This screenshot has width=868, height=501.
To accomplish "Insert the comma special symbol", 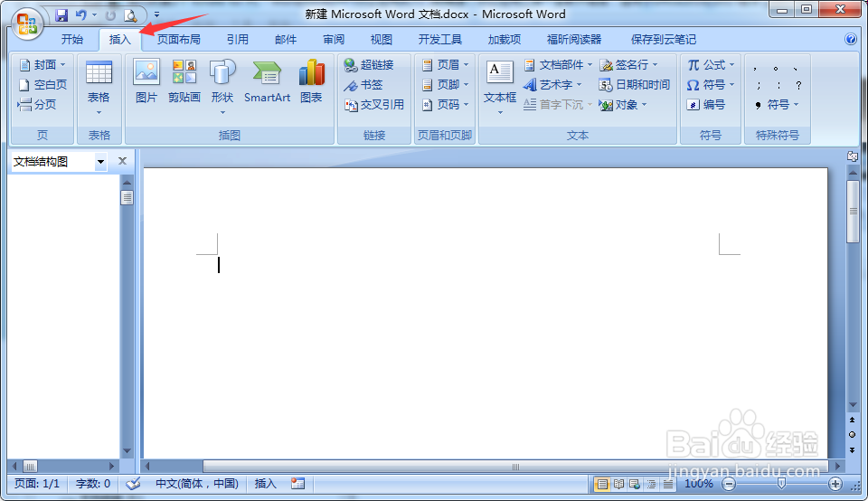I will (754, 69).
